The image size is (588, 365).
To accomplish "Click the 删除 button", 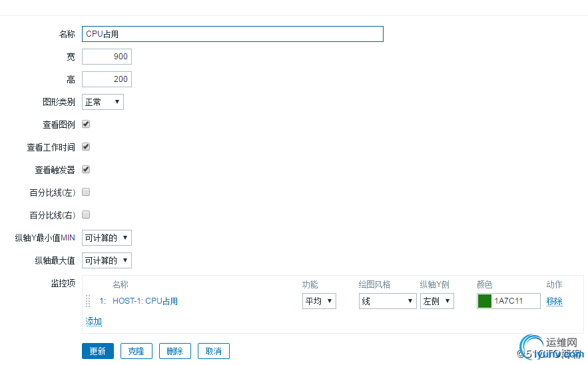I will (175, 351).
